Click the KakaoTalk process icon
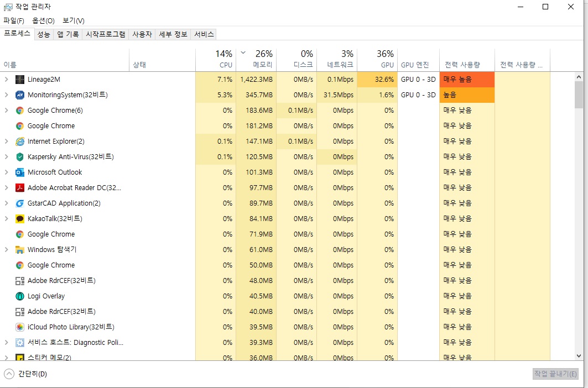 [20, 218]
